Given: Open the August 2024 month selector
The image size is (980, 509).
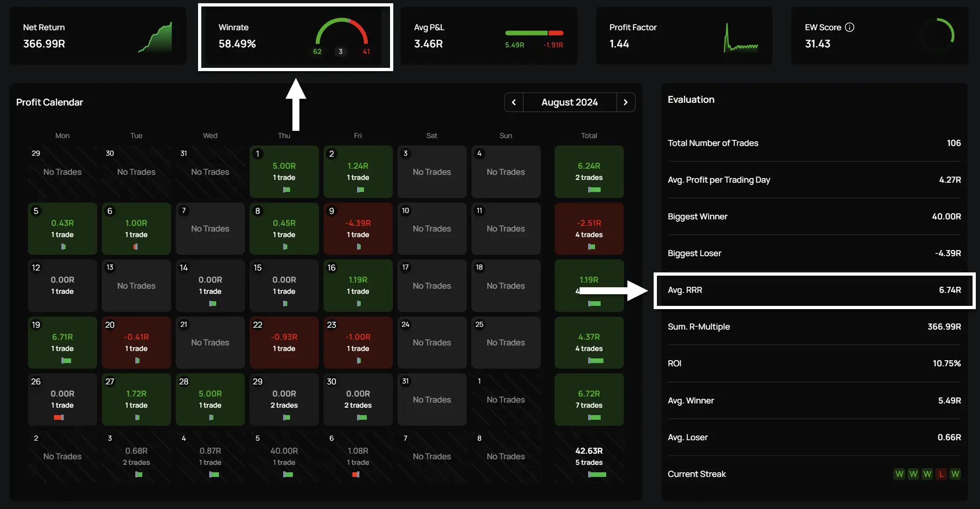Looking at the screenshot, I should [x=569, y=102].
